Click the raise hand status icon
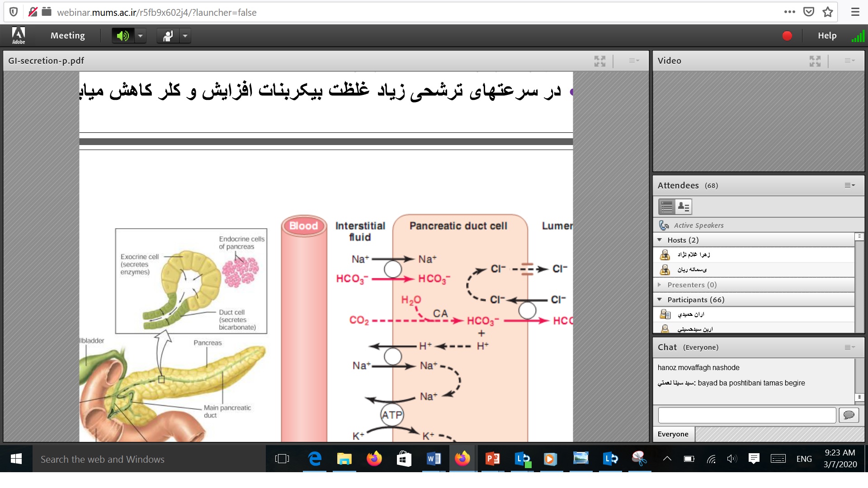This screenshot has height=488, width=868. point(168,36)
